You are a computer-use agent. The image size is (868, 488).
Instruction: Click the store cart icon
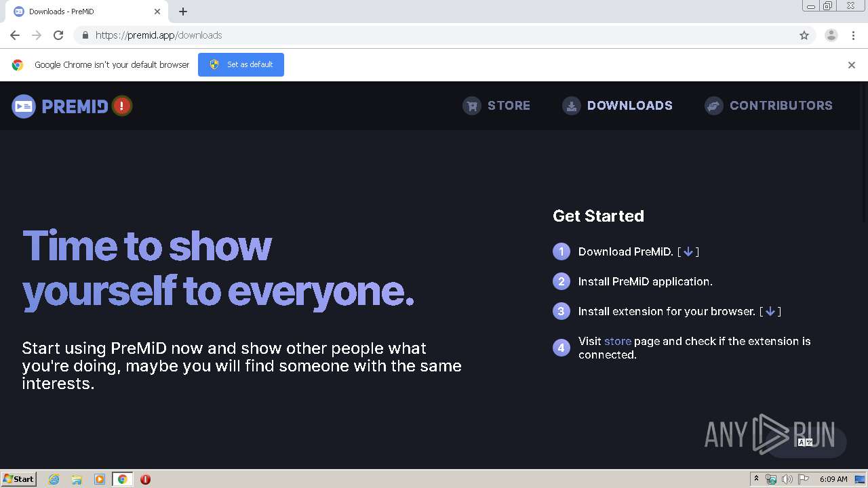[x=472, y=106]
